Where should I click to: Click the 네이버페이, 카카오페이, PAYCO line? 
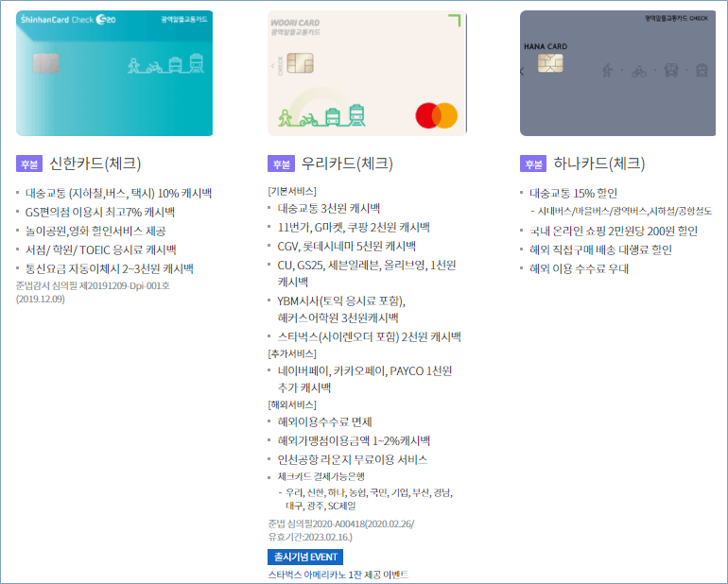pos(364,379)
